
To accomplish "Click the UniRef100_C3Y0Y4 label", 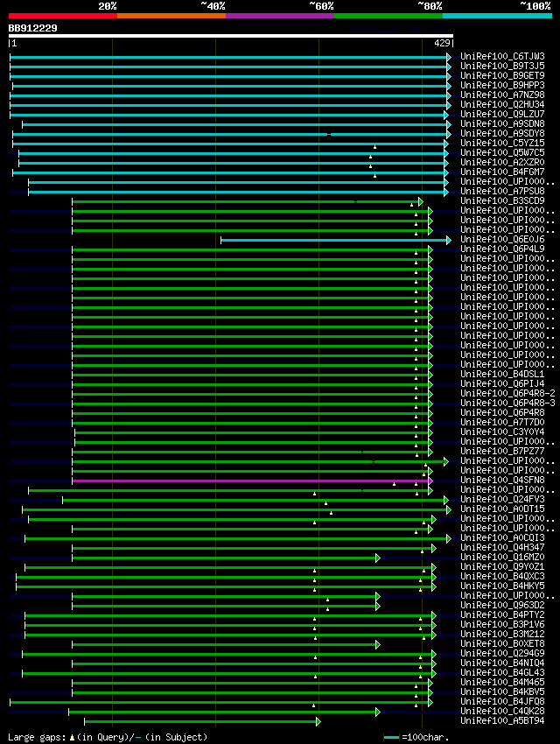I will (x=502, y=432).
